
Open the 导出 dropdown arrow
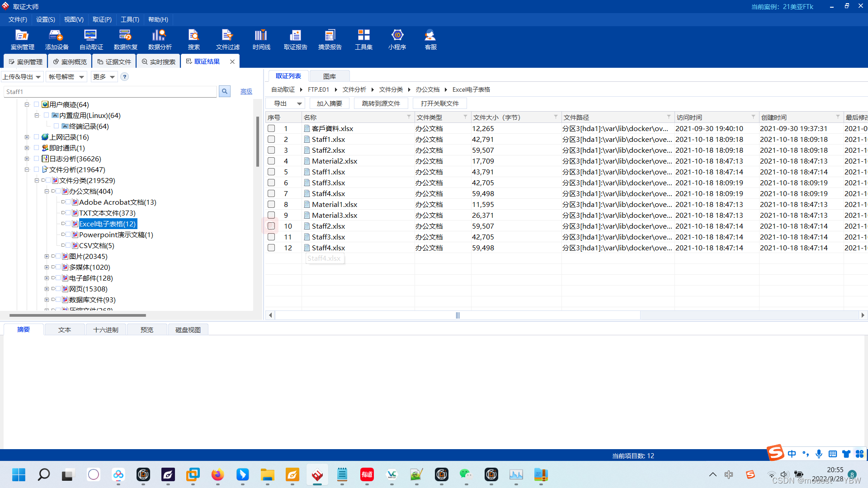click(x=299, y=103)
